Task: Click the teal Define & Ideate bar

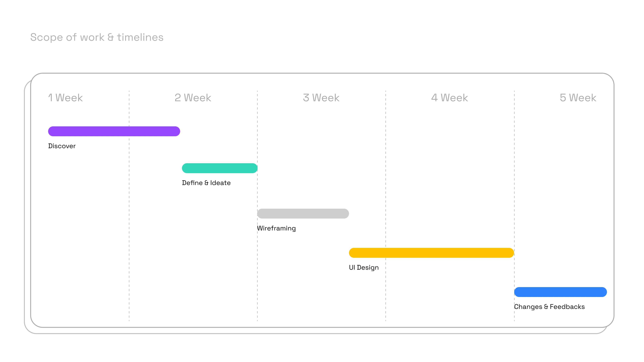Action: (x=220, y=168)
